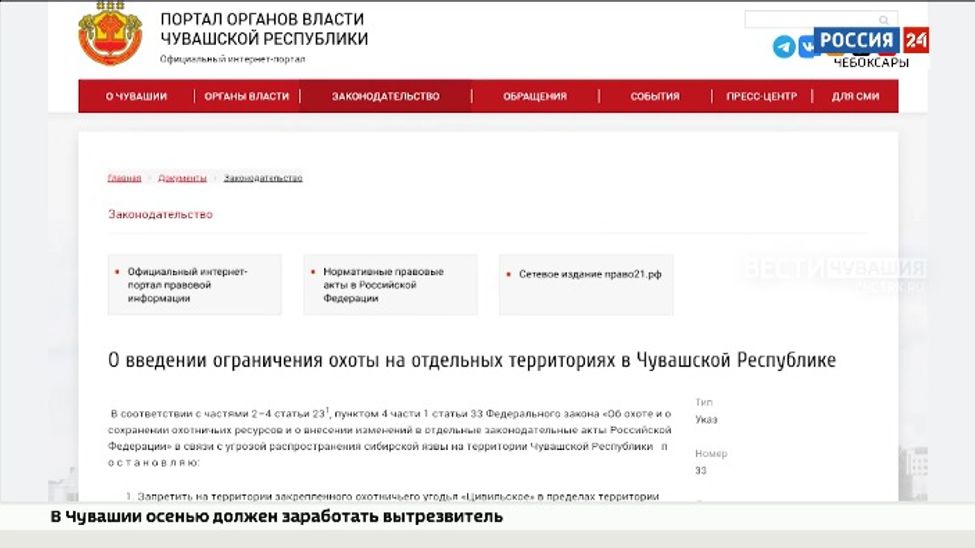975x548 pixels.
Task: Click the «Номер» field label
Action: point(711,453)
